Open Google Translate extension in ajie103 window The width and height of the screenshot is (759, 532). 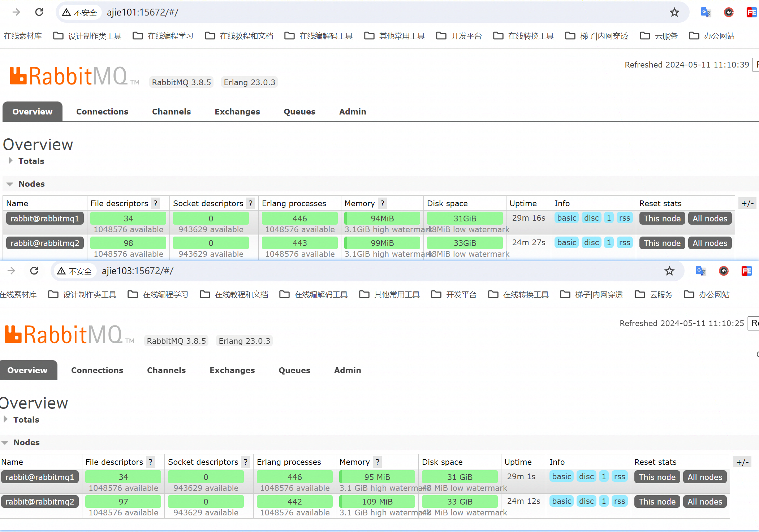[700, 271]
